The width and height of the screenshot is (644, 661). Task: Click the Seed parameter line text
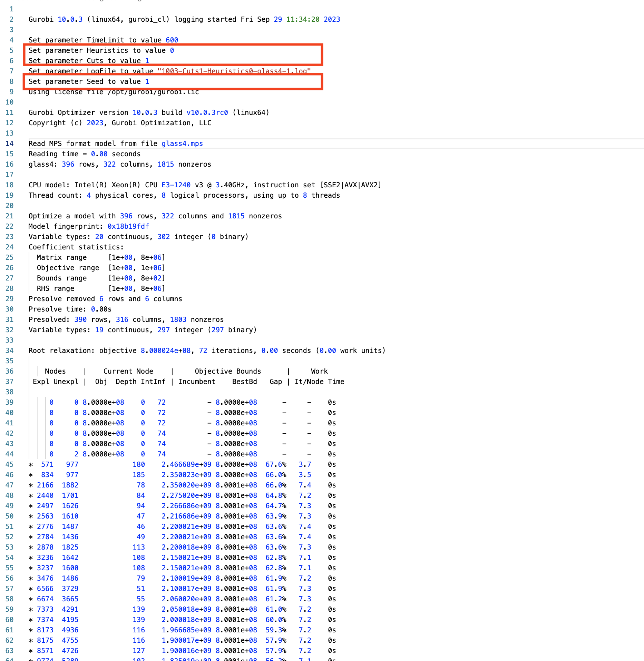[x=89, y=81]
